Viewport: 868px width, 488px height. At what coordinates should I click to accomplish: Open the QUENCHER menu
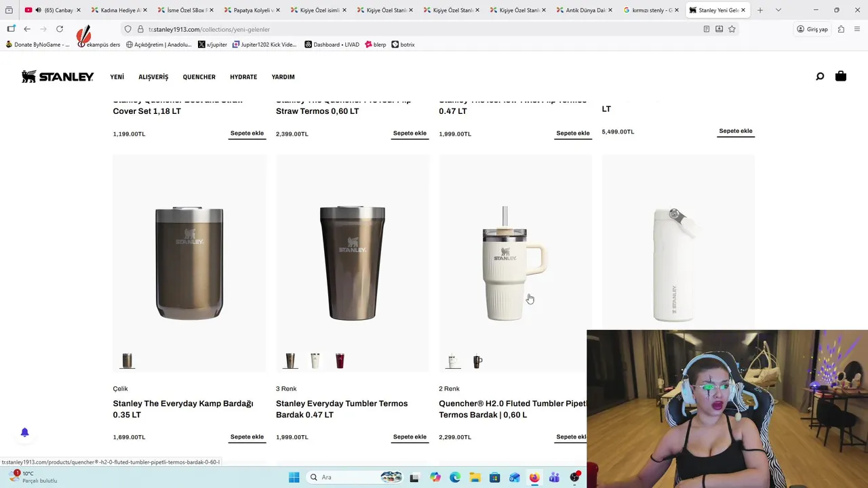coord(199,77)
